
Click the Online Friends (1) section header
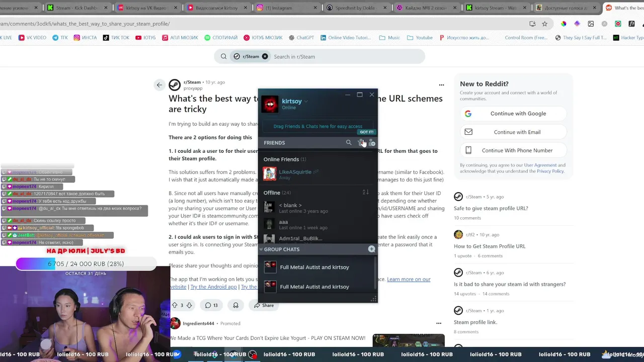point(285,159)
